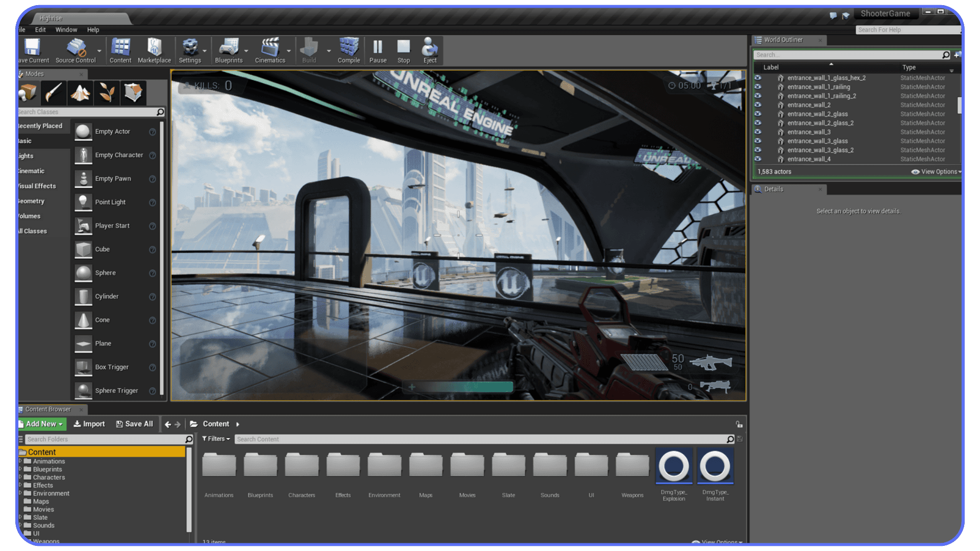This screenshot has width=980, height=551.
Task: Open the Cinematics toolbar menu
Action: [270, 49]
